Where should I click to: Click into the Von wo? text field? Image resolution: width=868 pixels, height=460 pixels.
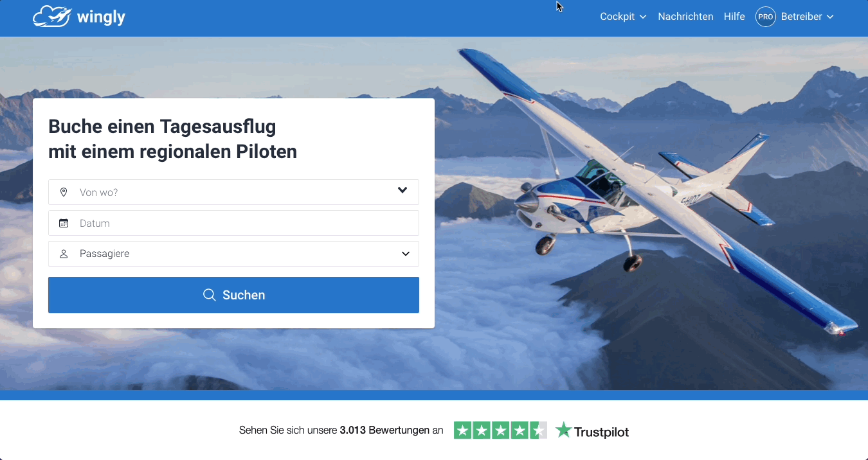coord(233,192)
